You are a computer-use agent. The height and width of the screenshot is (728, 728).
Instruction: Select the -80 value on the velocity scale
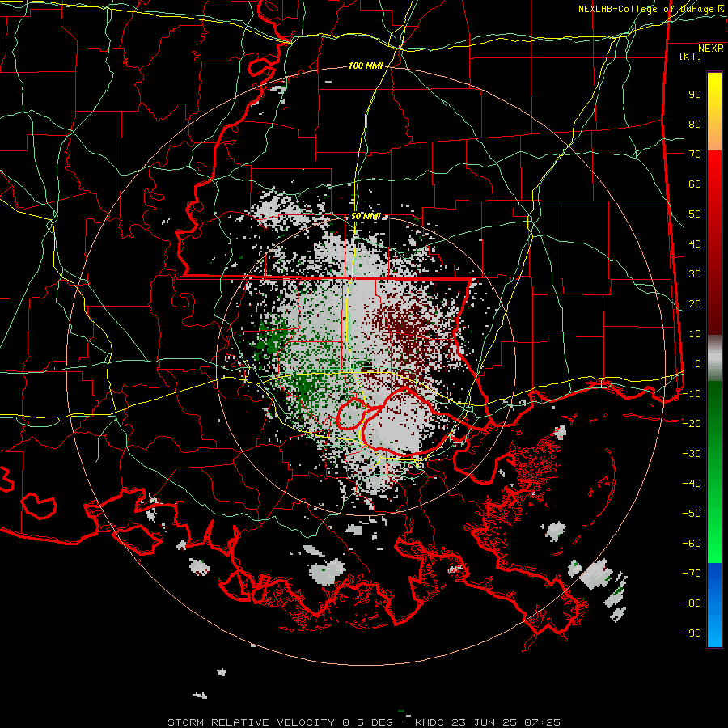click(x=692, y=603)
